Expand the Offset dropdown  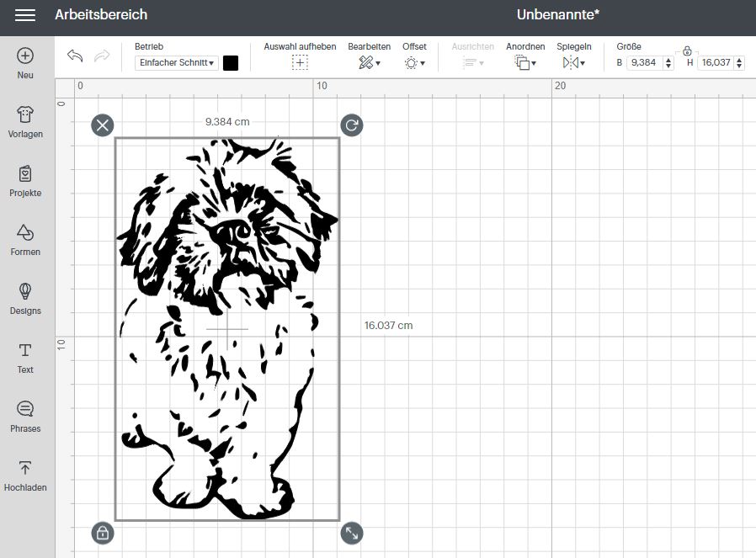coord(414,63)
